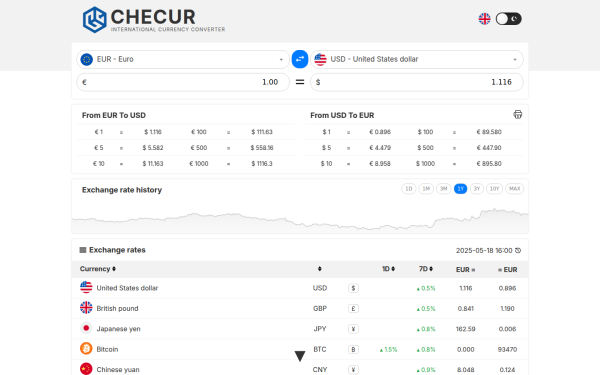Click the EU flag in source selector
The width and height of the screenshot is (600, 375).
[x=87, y=59]
